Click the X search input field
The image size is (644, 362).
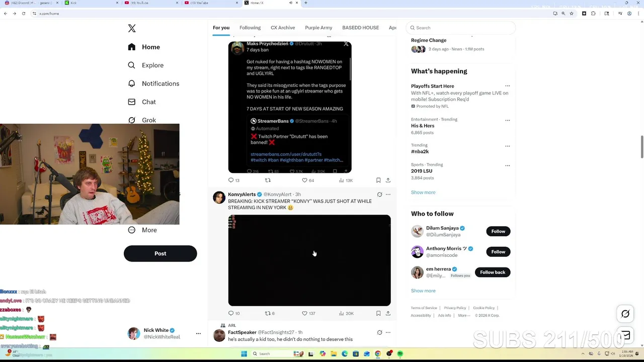[461, 28]
